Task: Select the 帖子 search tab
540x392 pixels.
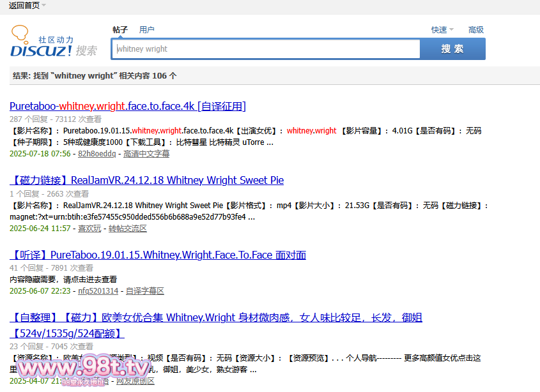Action: (120, 30)
